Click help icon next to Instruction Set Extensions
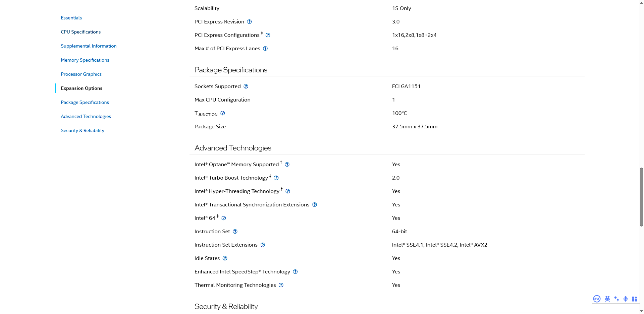Viewport: 644px width, 314px height. (x=263, y=245)
